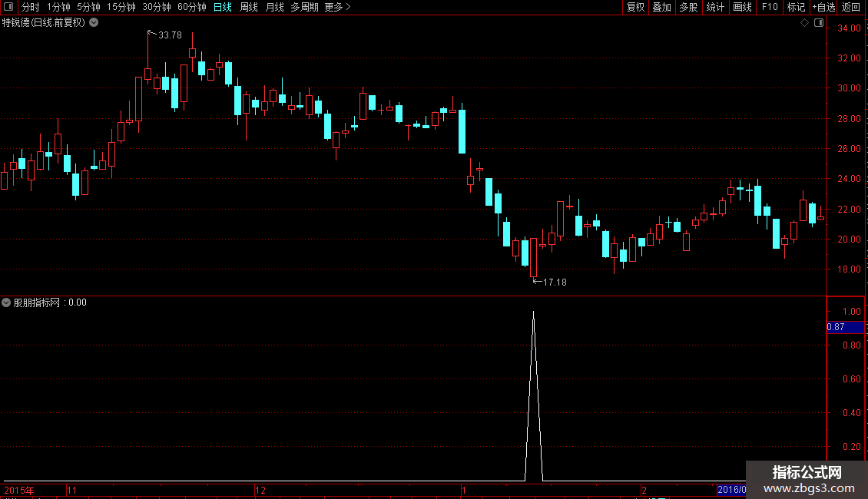
Task: Switch to 日线 daily chart
Action: 223,7
